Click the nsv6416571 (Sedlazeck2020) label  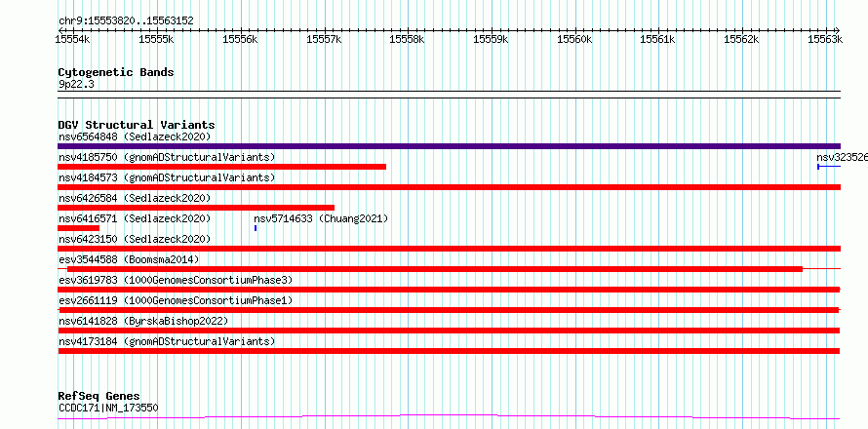coord(135,218)
